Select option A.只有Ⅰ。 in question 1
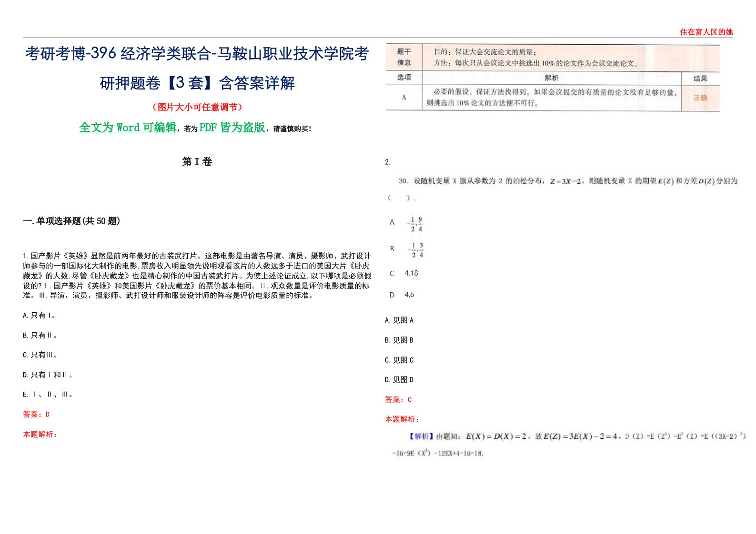 click(x=40, y=316)
